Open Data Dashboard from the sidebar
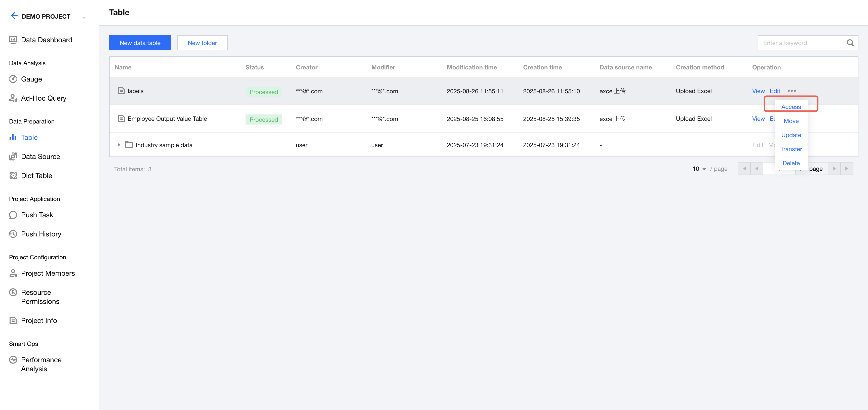 pyautogui.click(x=46, y=40)
